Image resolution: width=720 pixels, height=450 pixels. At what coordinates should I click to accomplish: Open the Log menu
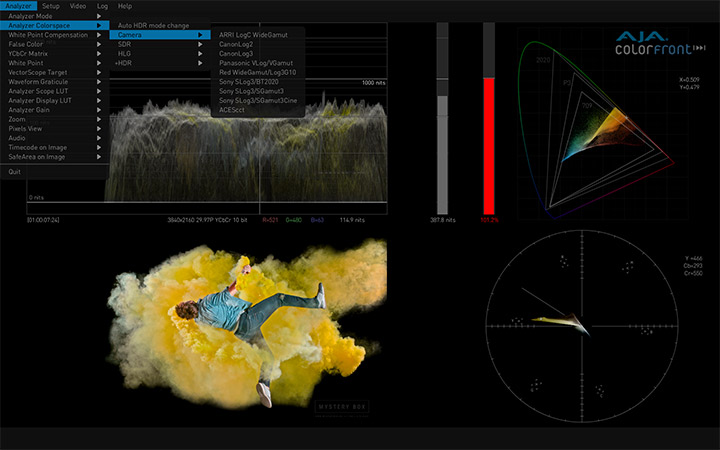[x=102, y=6]
